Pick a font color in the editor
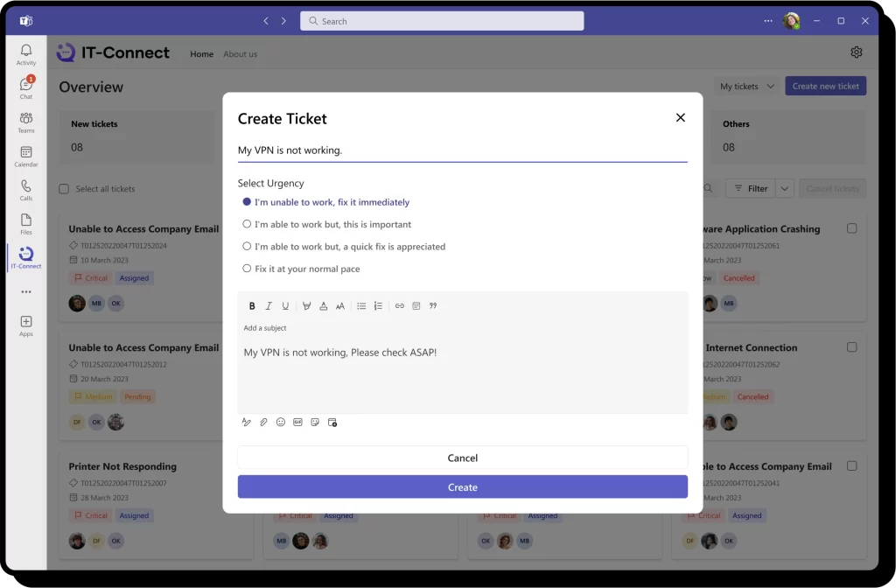 pyautogui.click(x=324, y=306)
